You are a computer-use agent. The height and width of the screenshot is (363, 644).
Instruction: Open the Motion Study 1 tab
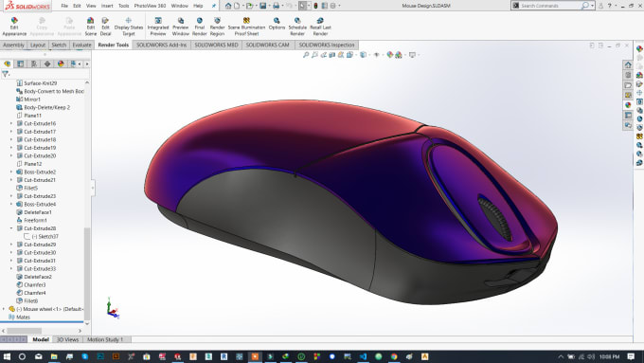(x=105, y=339)
